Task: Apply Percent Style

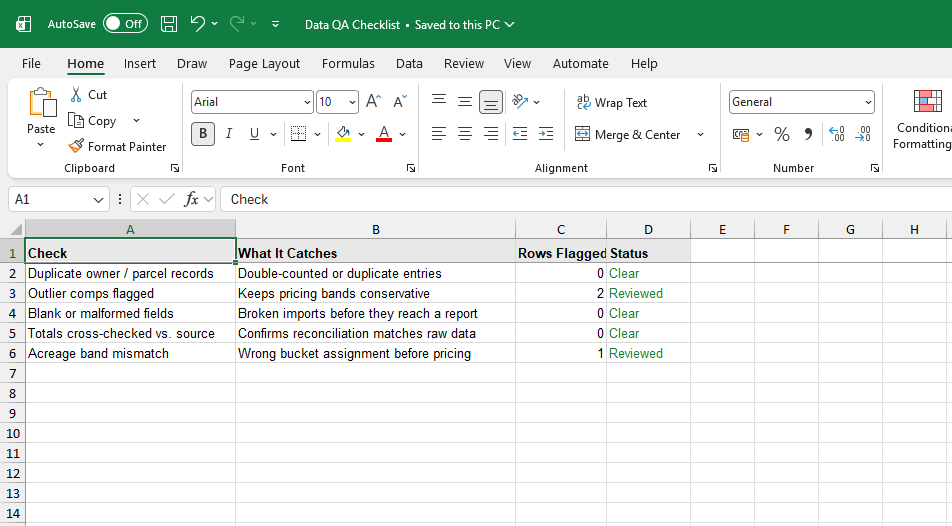Action: [x=782, y=134]
